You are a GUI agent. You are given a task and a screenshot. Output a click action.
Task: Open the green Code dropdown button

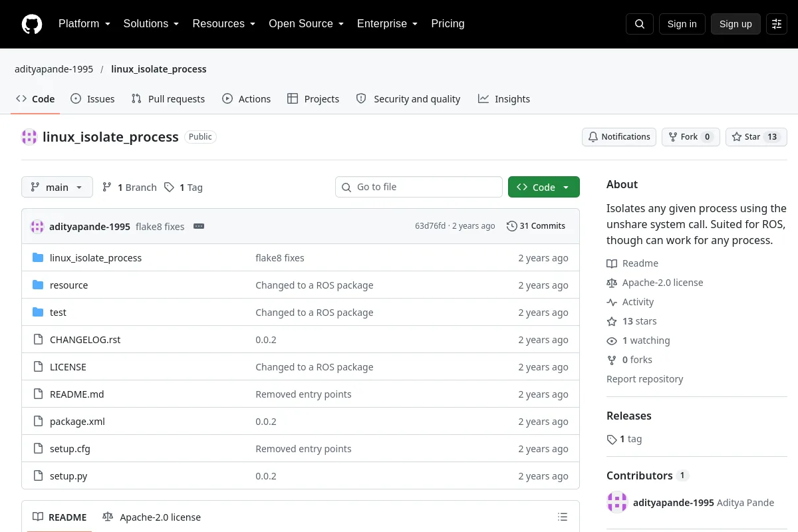point(544,187)
